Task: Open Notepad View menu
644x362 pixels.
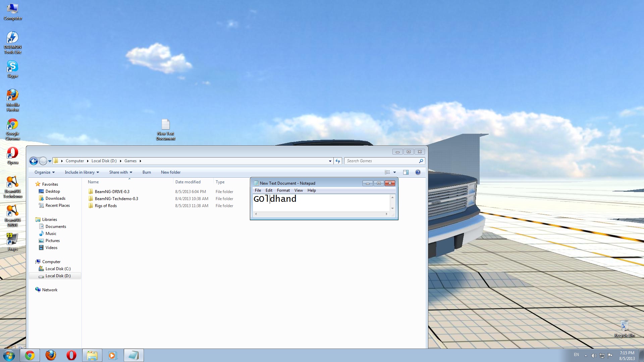Action: pos(299,190)
